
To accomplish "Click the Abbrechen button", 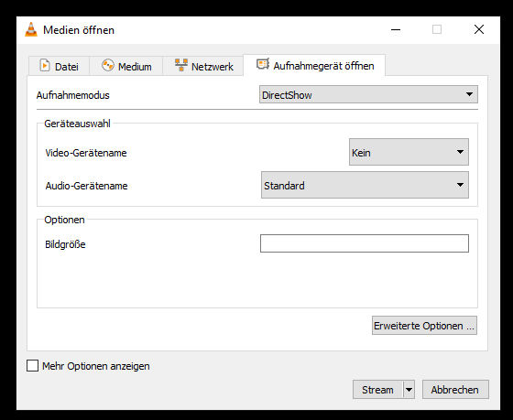I will (455, 390).
